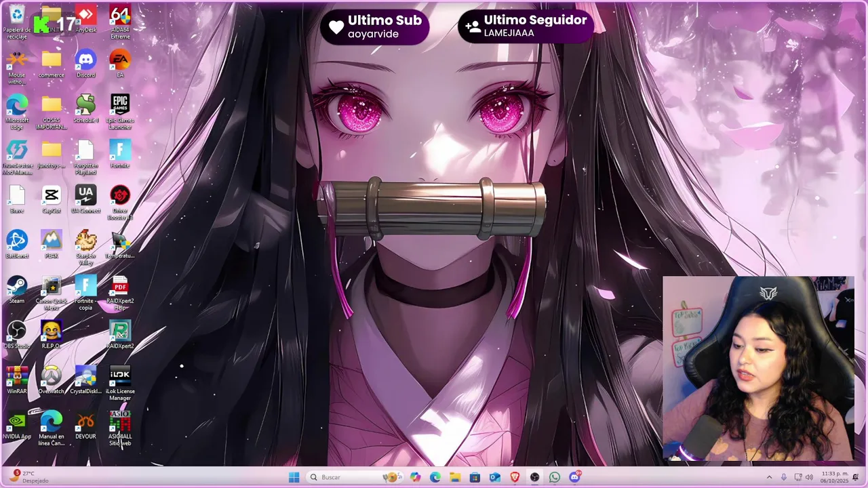Open the ASIO4ALL Sitio web shortcut
This screenshot has width=868, height=488.
pyautogui.click(x=120, y=429)
